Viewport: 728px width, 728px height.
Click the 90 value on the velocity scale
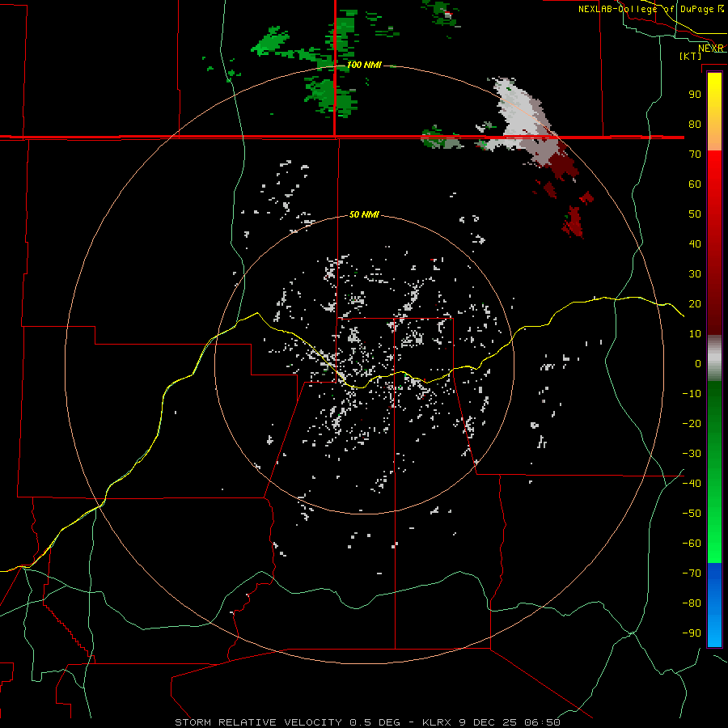pyautogui.click(x=695, y=95)
